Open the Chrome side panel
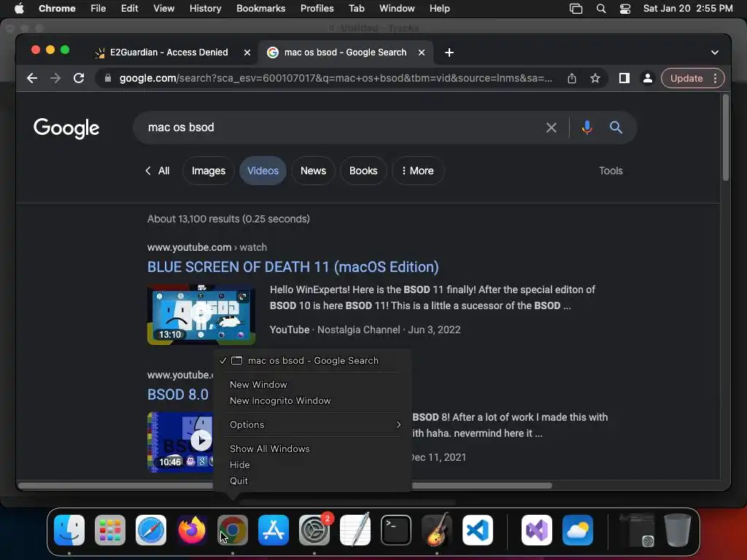The height and width of the screenshot is (560, 747). [x=624, y=78]
